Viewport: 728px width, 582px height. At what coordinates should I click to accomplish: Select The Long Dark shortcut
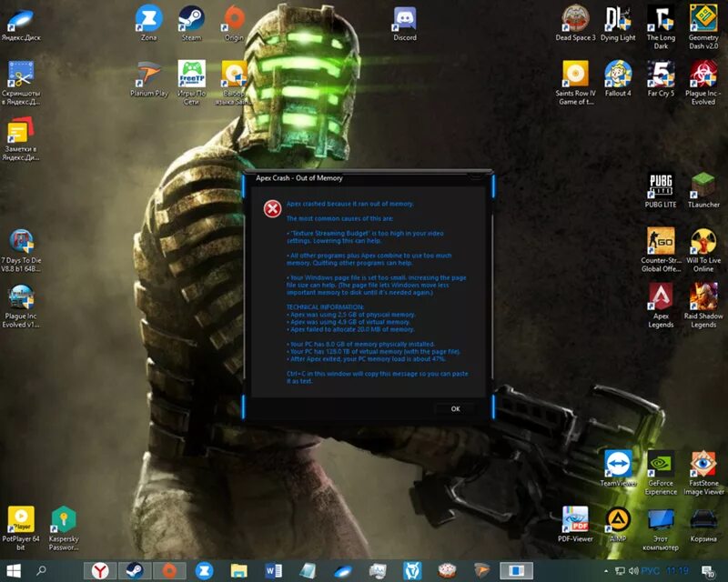point(661,28)
